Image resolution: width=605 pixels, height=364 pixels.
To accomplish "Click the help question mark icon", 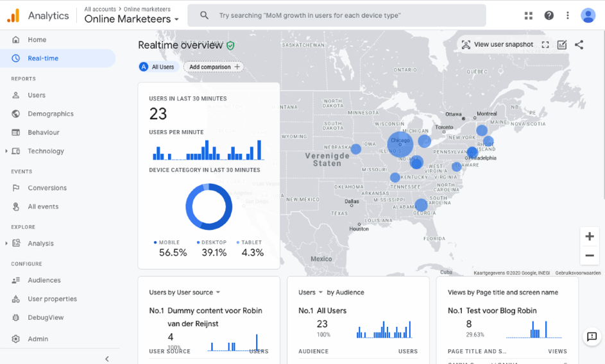I will tap(549, 15).
